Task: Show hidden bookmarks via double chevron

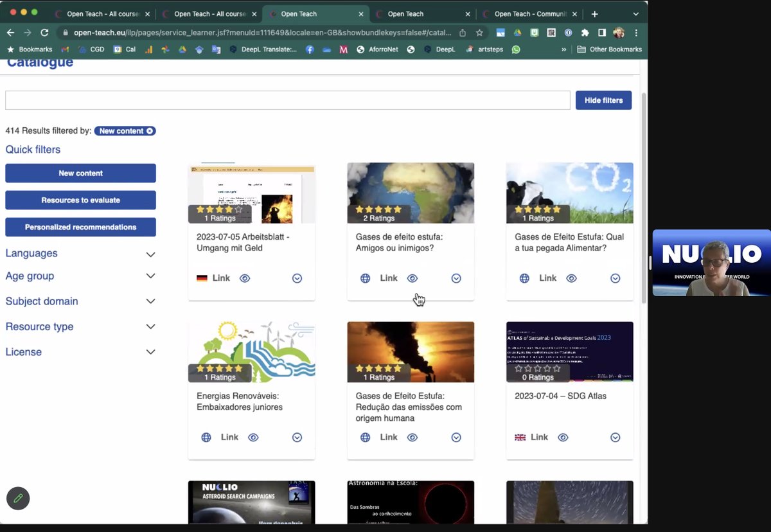Action: (564, 49)
